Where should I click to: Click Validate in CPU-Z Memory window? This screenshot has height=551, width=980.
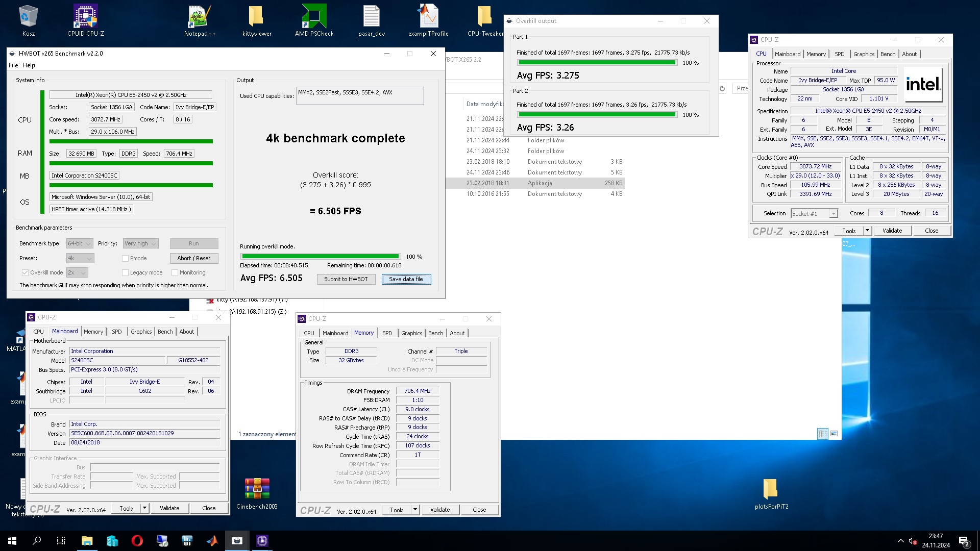click(x=440, y=510)
